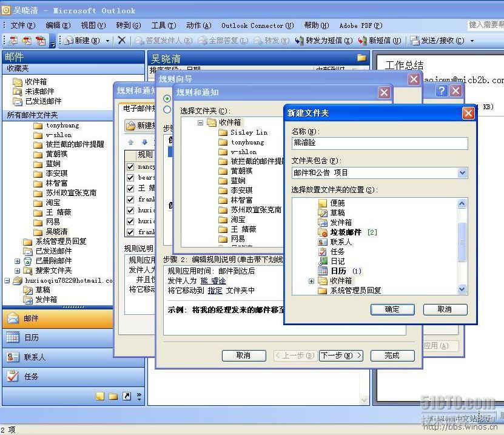Open 任务 navigation pane button
This screenshot has width=504, height=435.
[x=73, y=377]
